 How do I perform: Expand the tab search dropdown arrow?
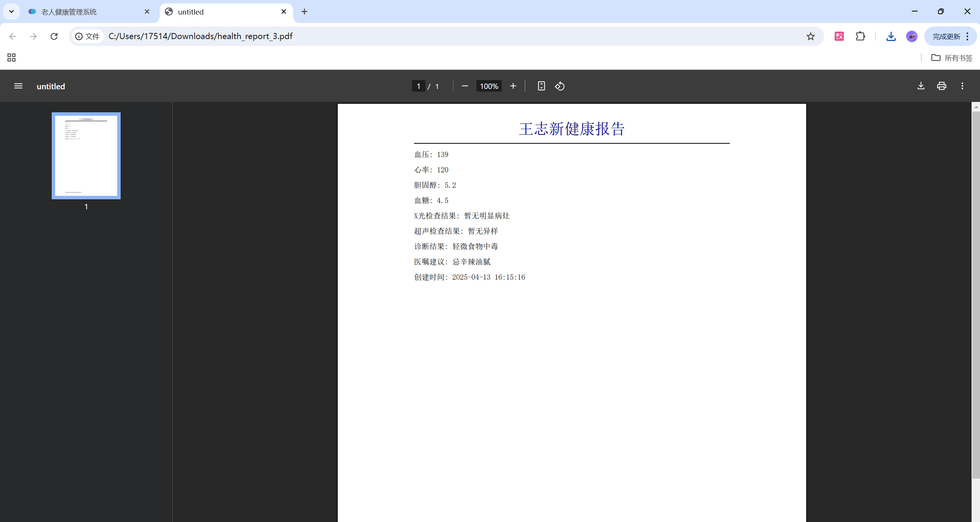tap(11, 11)
